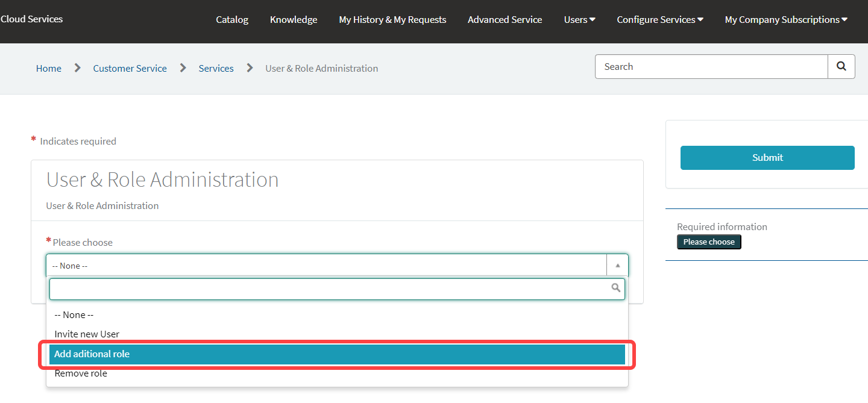Image resolution: width=868 pixels, height=403 pixels.
Task: Pick the -- None -- list option
Action: tap(74, 315)
